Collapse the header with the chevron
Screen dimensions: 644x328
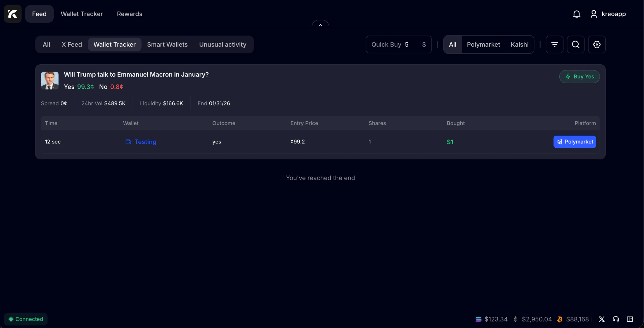point(320,25)
